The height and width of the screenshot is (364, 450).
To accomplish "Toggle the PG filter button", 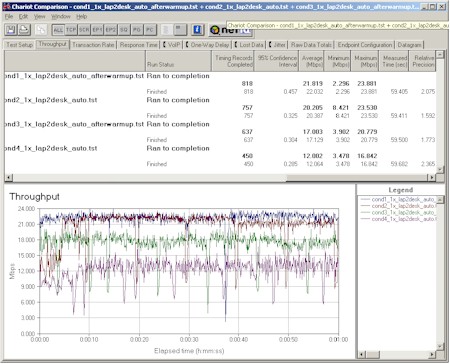I will 137,30.
